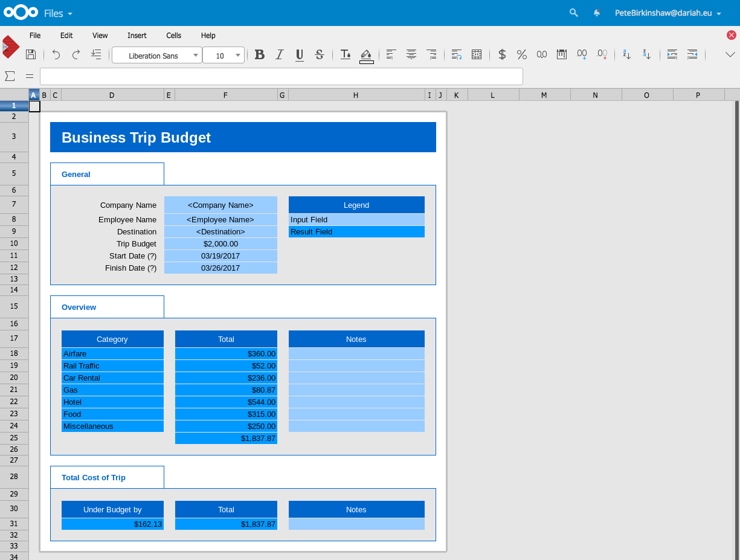Open the File menu
The height and width of the screenshot is (560, 740).
pyautogui.click(x=35, y=36)
